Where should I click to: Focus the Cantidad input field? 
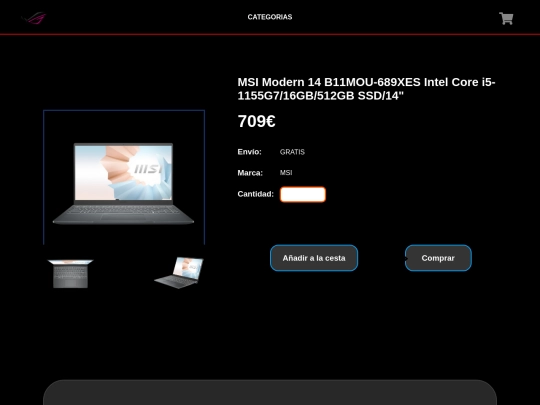point(303,194)
